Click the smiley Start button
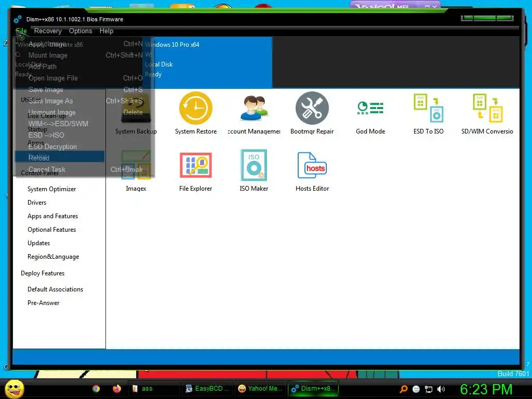This screenshot has width=532, height=399. click(x=14, y=389)
